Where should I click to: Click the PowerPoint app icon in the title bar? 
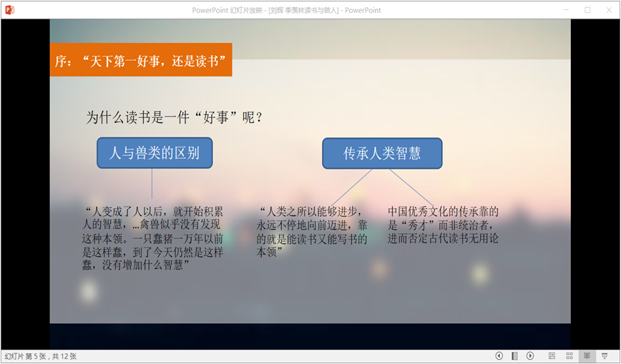9,10
